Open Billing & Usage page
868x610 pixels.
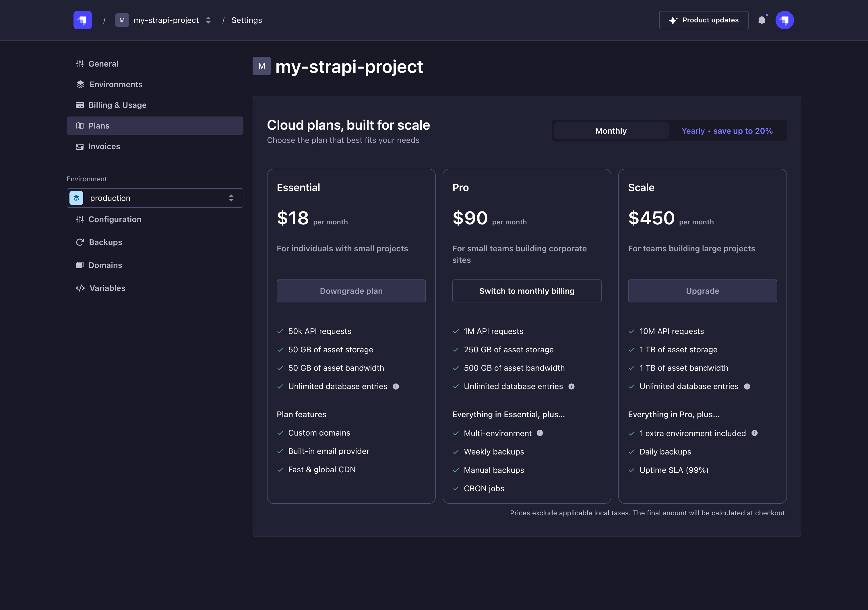coord(155,105)
